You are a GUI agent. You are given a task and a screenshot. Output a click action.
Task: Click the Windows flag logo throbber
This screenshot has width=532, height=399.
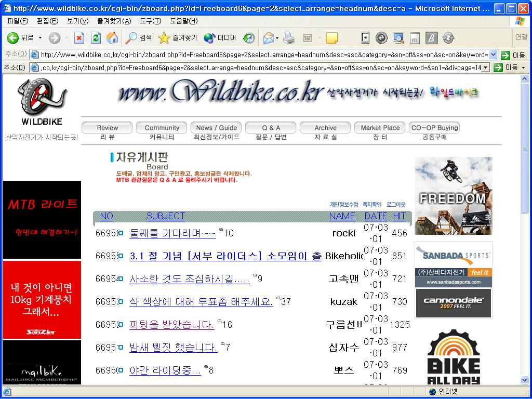tap(520, 21)
